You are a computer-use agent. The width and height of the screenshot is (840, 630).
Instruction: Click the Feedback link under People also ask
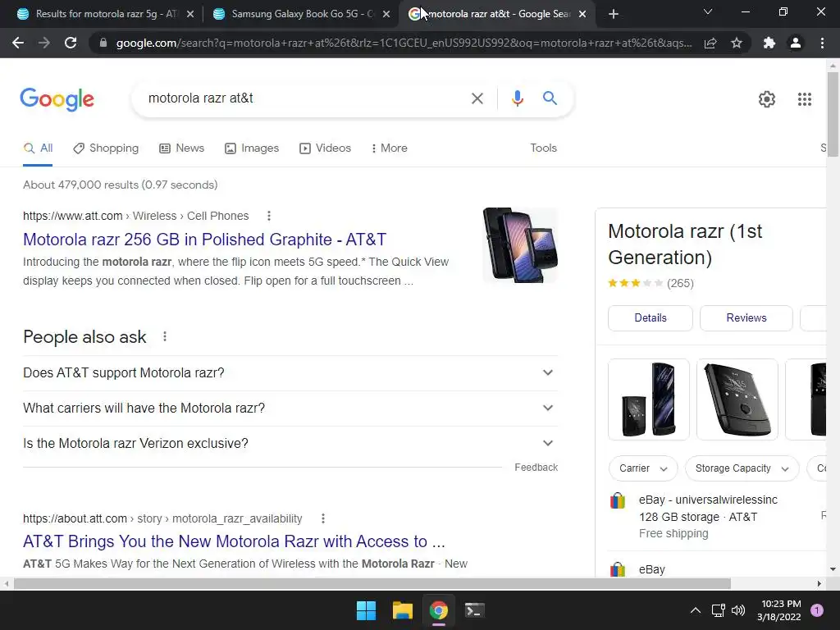[536, 468]
